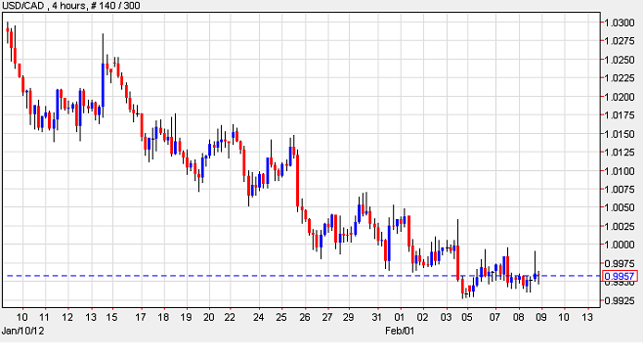Click the 03 date axis label

tap(447, 318)
